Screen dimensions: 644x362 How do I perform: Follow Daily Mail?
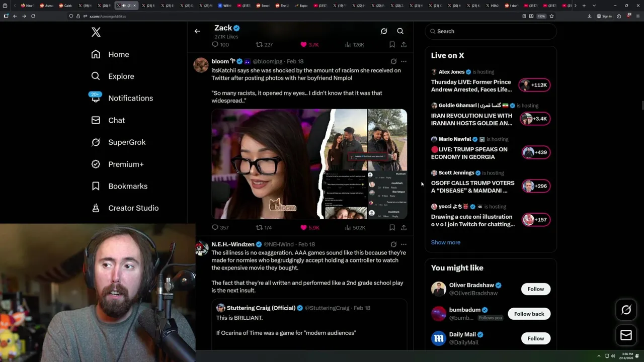tap(536, 338)
